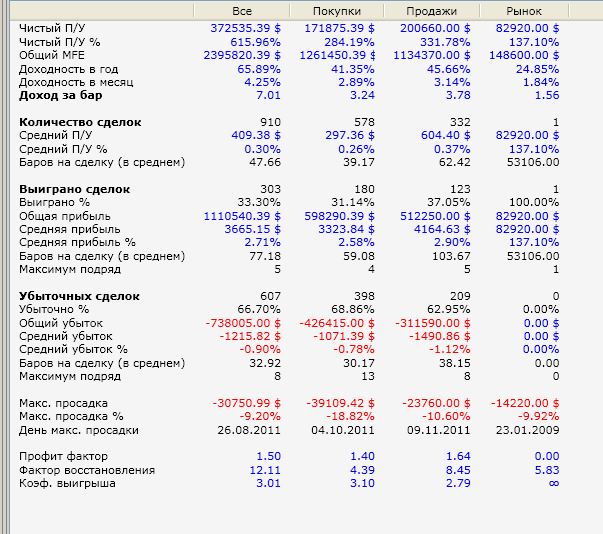
Task: Click the 'Рынок' column header
Action: 524,11
